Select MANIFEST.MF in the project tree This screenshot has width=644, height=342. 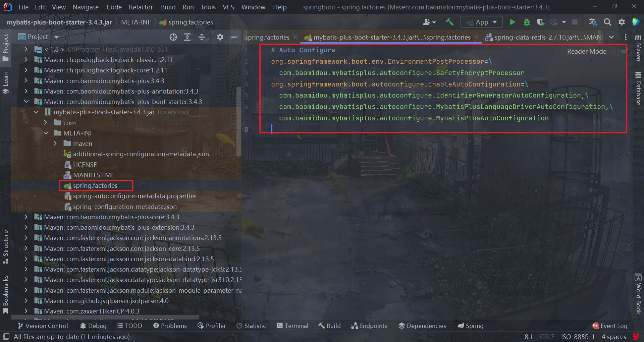[x=93, y=175]
